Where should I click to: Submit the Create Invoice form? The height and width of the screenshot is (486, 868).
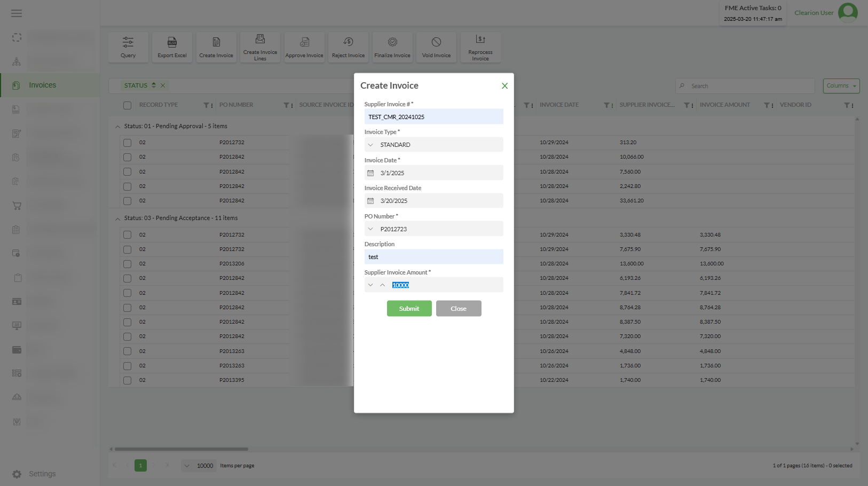(x=409, y=308)
